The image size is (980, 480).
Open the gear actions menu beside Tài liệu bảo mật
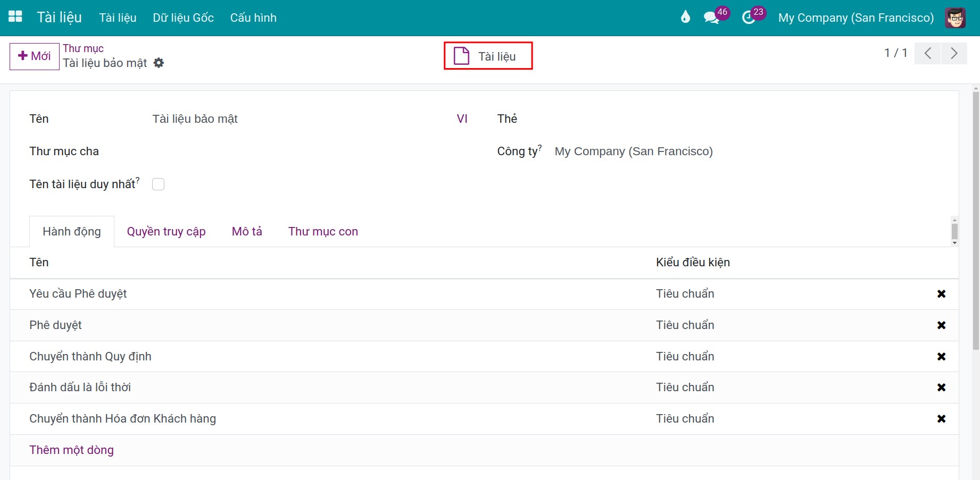159,63
